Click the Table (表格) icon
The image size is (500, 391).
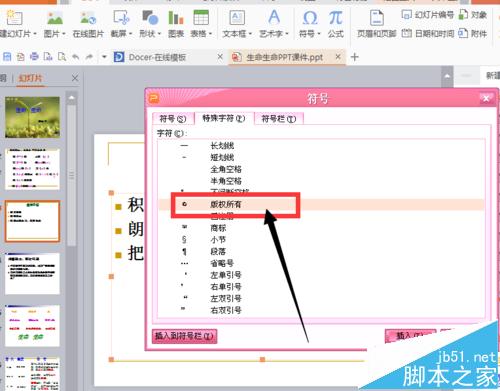(201, 17)
